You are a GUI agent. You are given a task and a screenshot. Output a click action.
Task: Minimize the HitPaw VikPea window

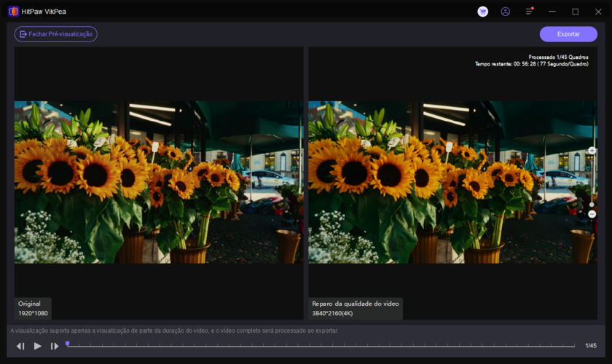click(x=552, y=12)
